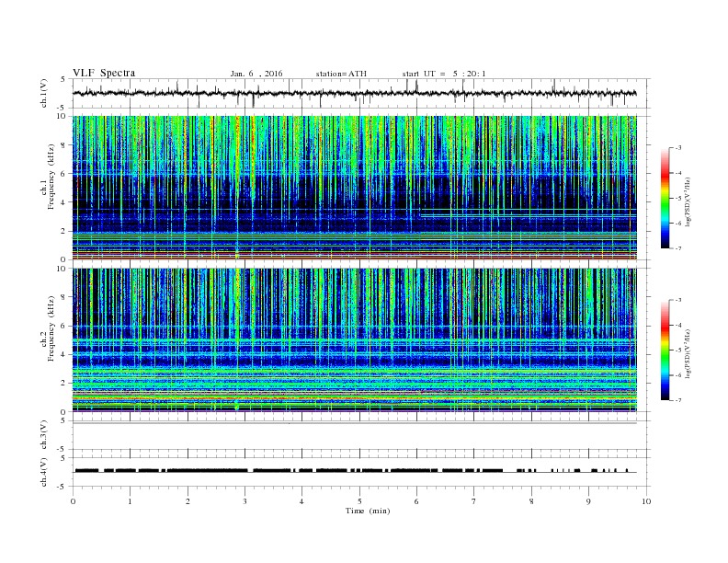Click the "-3" label on ch.1 color bar
728x563 pixels.
click(678, 148)
